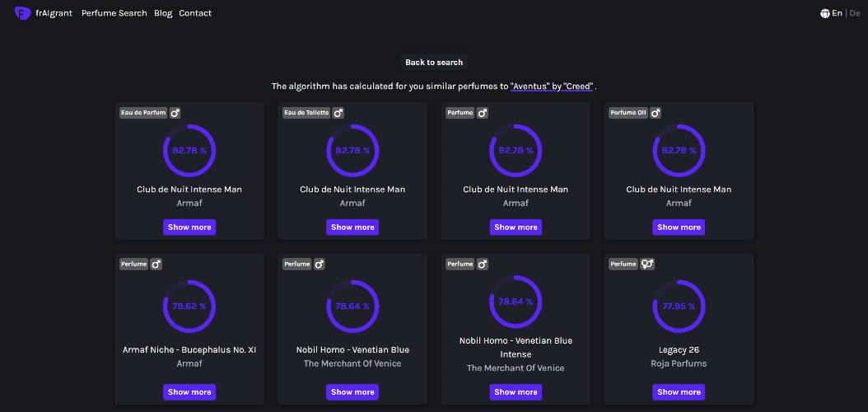Click the 79.62 % similarity ring
Screen dimensions: 868x412
(189, 307)
